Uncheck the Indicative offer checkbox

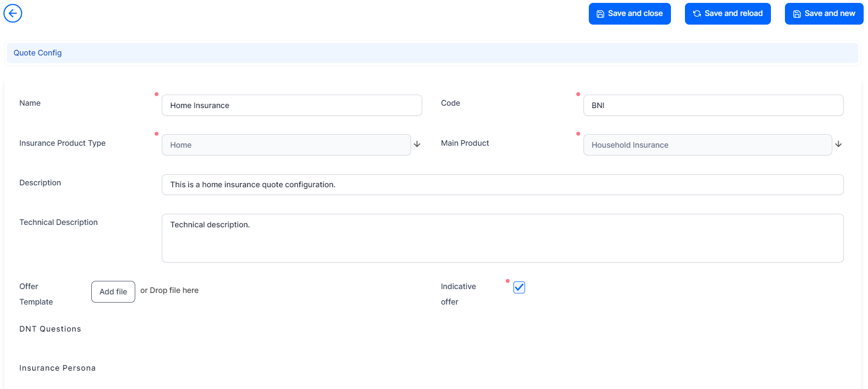coord(519,288)
